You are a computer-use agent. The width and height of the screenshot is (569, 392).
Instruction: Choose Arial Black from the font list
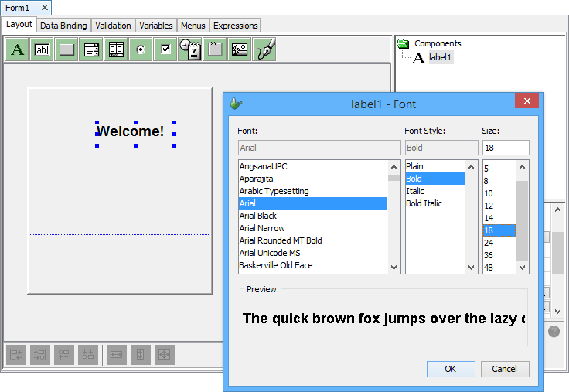point(258,216)
